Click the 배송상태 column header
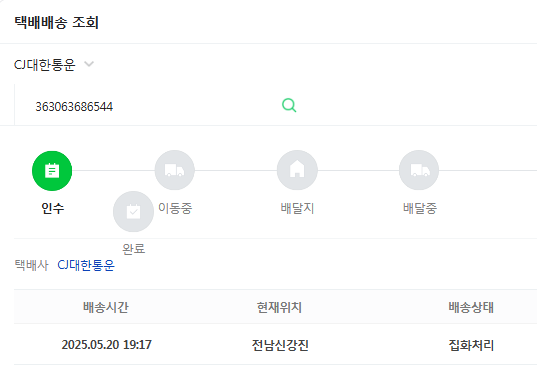 pyautogui.click(x=471, y=307)
